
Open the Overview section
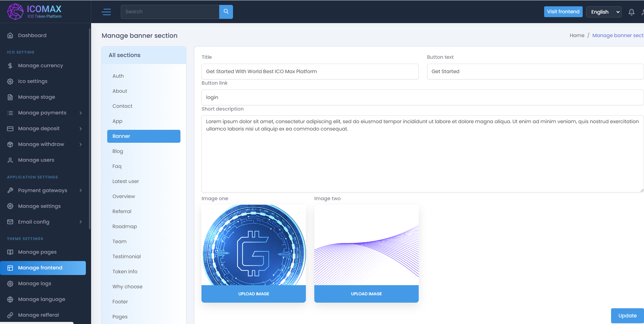coord(144,196)
